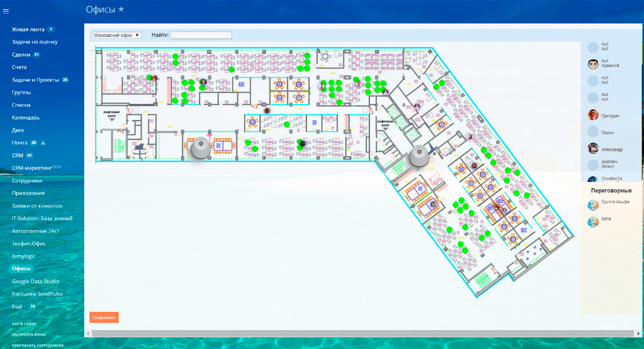
Task: Click the right dome camera on floor plan
Action: (419, 157)
